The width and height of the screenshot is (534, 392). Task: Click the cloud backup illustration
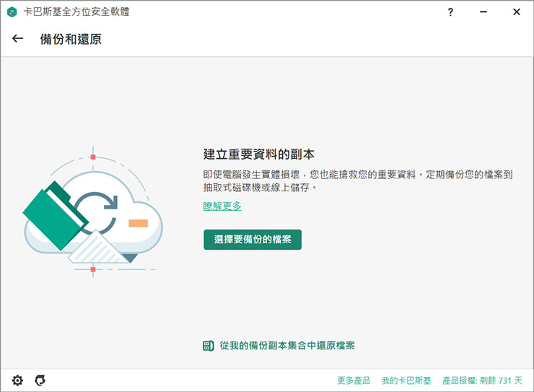93,212
